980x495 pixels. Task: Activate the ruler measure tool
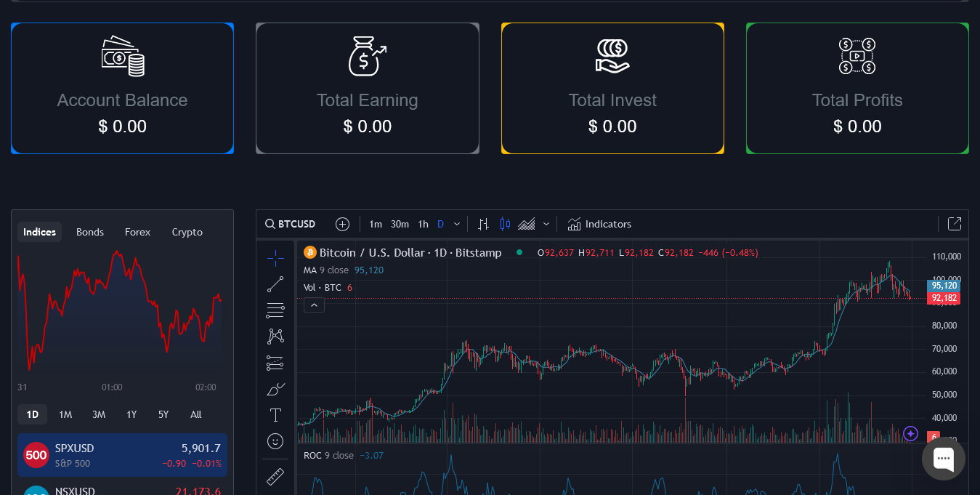pyautogui.click(x=275, y=477)
